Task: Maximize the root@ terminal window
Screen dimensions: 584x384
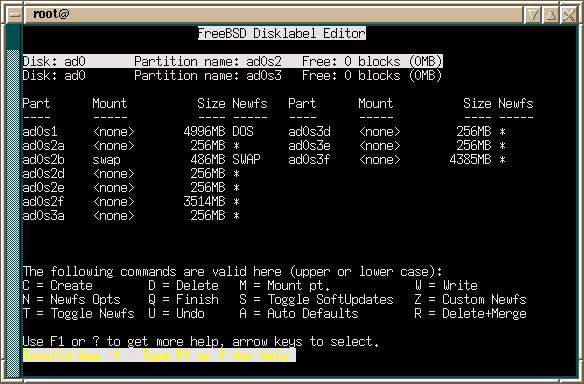Action: [551, 15]
